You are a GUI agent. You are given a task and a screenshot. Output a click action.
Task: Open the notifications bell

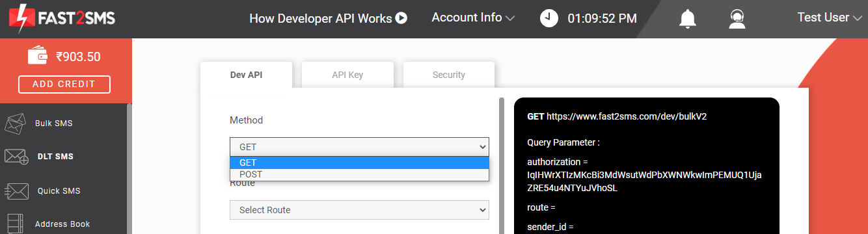688,18
